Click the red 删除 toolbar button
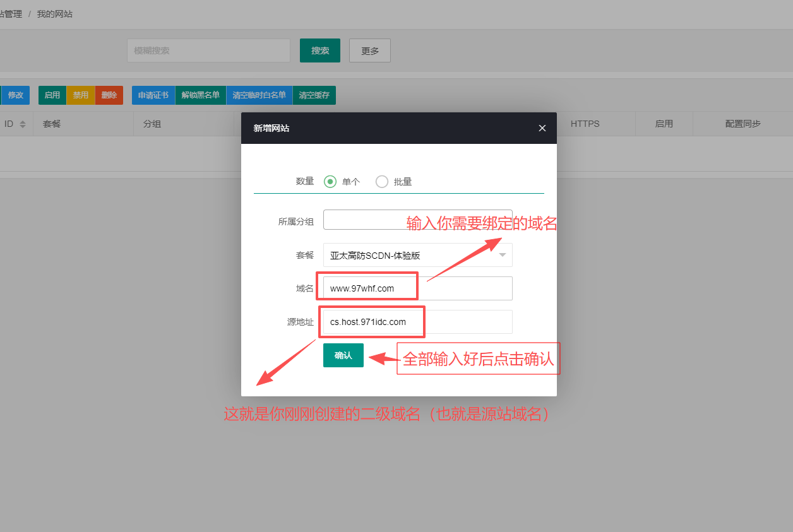 click(x=109, y=95)
